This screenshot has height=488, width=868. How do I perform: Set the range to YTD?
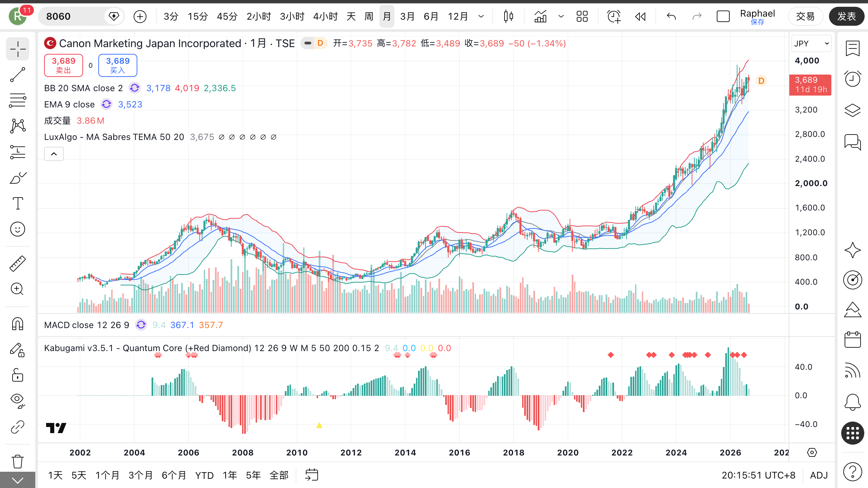tap(204, 475)
